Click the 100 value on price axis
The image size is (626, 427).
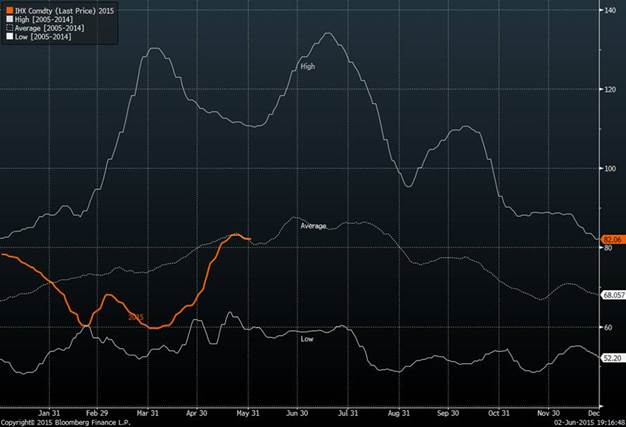tap(609, 168)
